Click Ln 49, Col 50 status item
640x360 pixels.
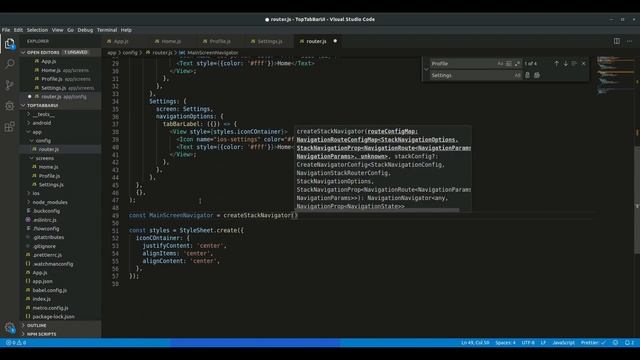click(x=475, y=342)
